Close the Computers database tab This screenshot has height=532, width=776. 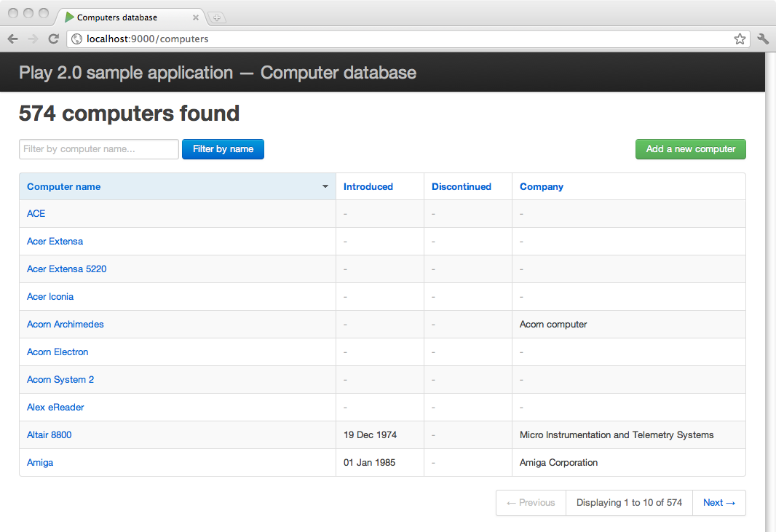pyautogui.click(x=196, y=17)
